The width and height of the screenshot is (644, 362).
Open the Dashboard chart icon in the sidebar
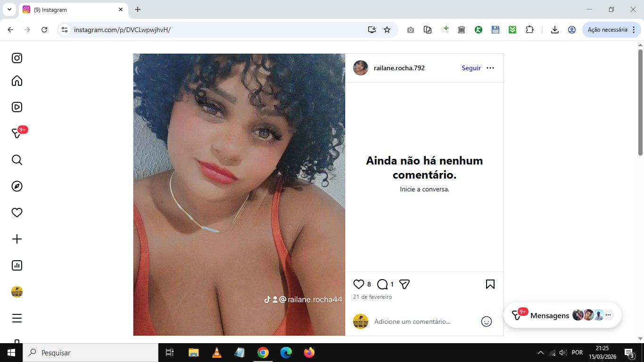17,265
